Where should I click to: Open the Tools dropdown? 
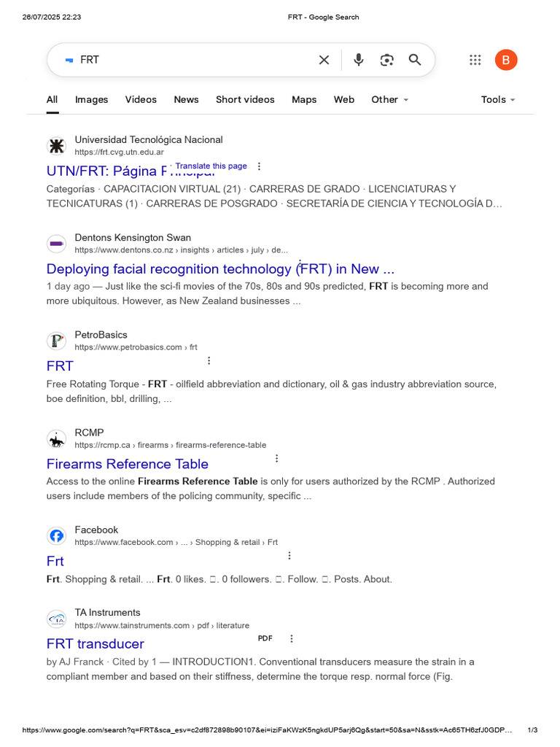pos(498,99)
